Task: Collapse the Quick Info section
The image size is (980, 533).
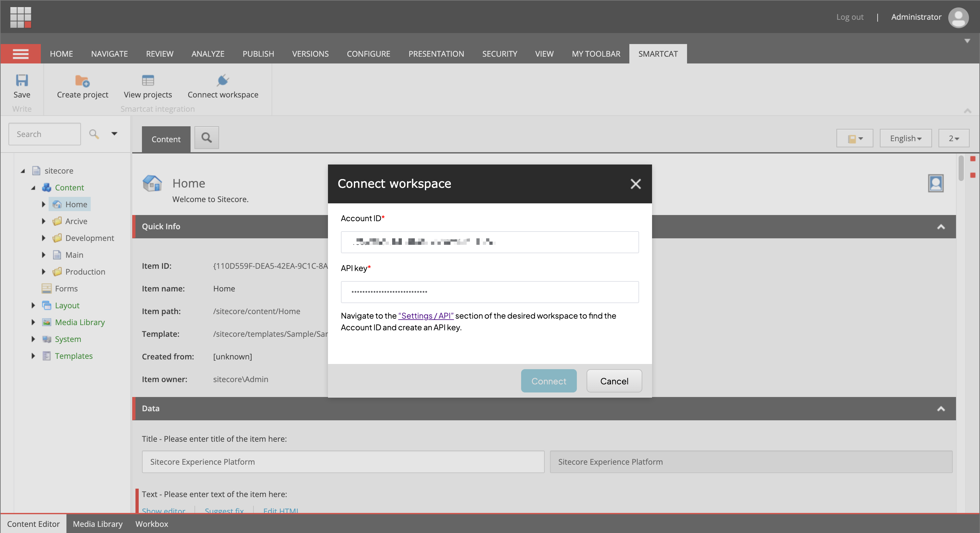Action: tap(941, 227)
